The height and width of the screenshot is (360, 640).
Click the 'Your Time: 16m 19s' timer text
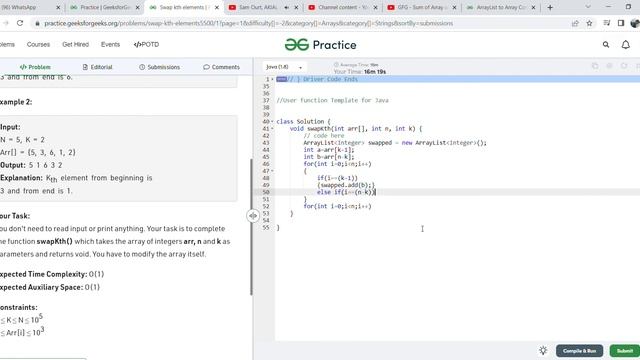(360, 72)
